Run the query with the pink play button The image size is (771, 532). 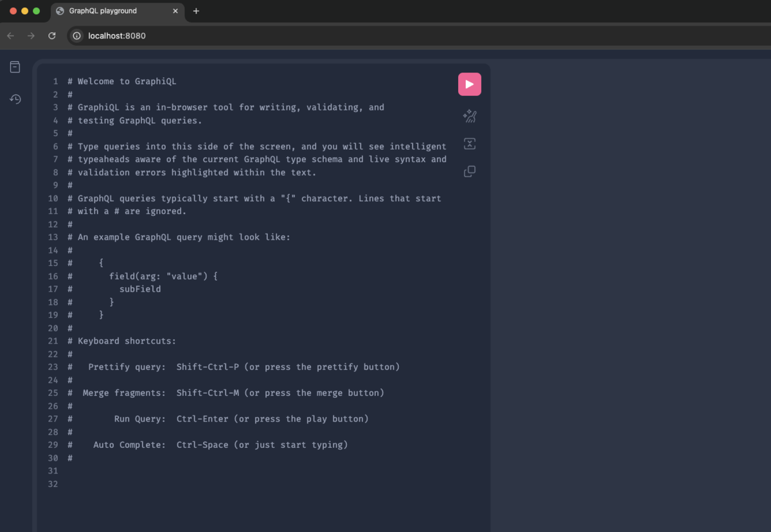(x=470, y=84)
